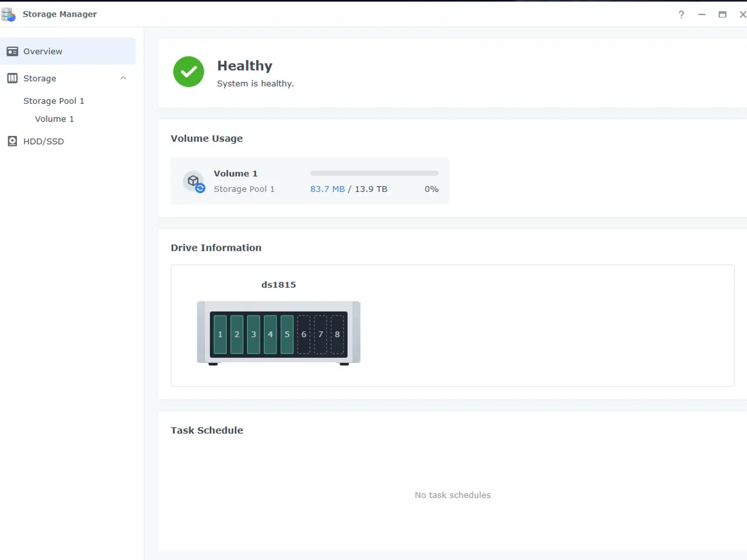Click Storage Pool 1 in volume card

[244, 189]
